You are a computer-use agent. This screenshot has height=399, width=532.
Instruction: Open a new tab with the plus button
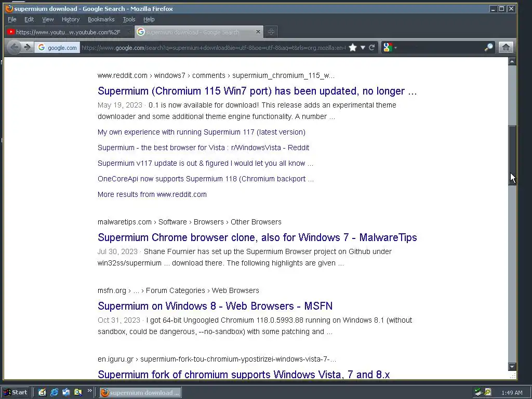click(x=271, y=32)
